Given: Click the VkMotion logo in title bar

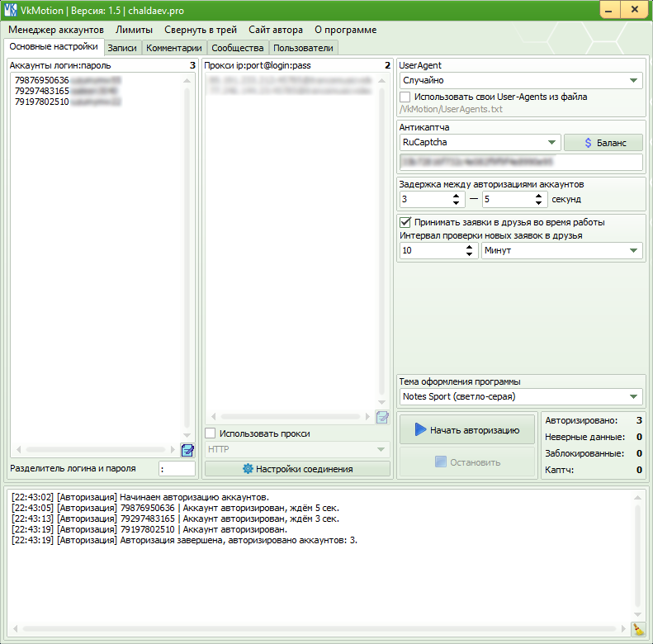Looking at the screenshot, I should 11,9.
